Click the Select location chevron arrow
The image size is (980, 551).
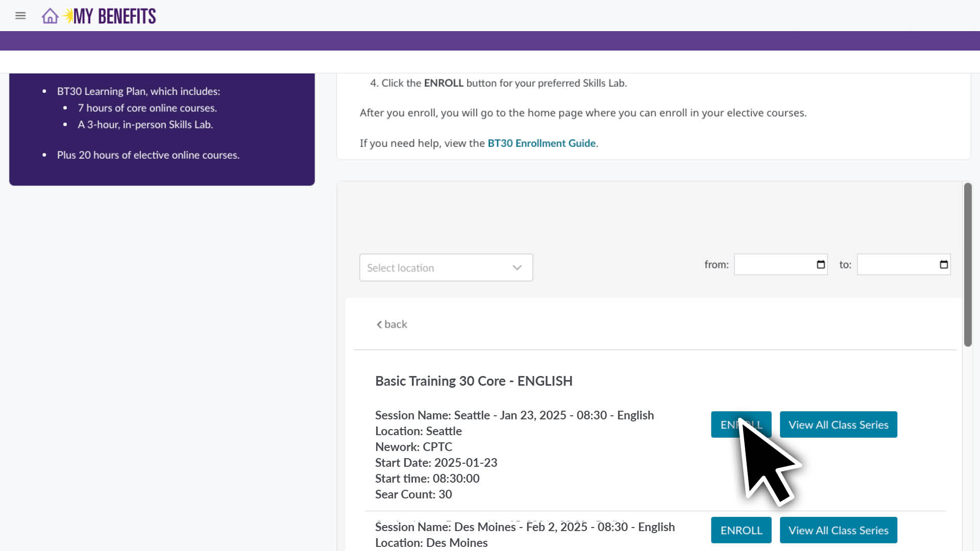pyautogui.click(x=517, y=267)
